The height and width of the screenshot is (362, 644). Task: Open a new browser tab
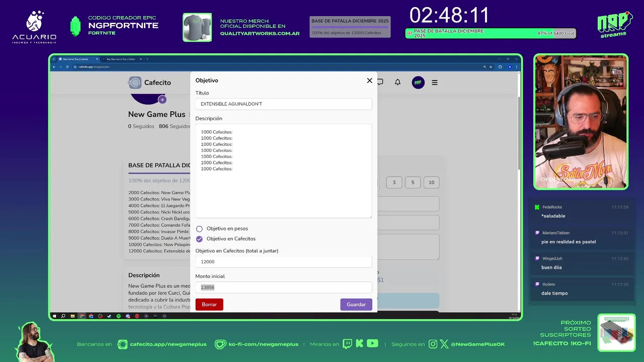[147, 59]
